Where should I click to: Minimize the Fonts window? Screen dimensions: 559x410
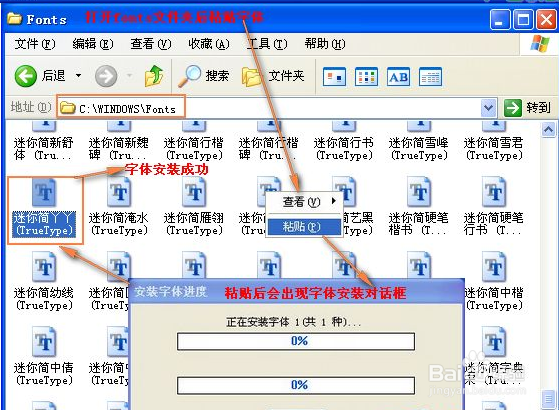click(500, 20)
